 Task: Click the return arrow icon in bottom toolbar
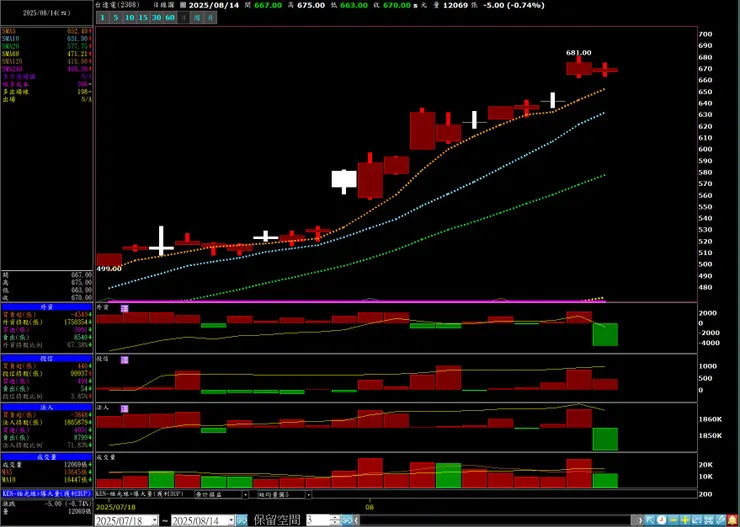pos(697,520)
